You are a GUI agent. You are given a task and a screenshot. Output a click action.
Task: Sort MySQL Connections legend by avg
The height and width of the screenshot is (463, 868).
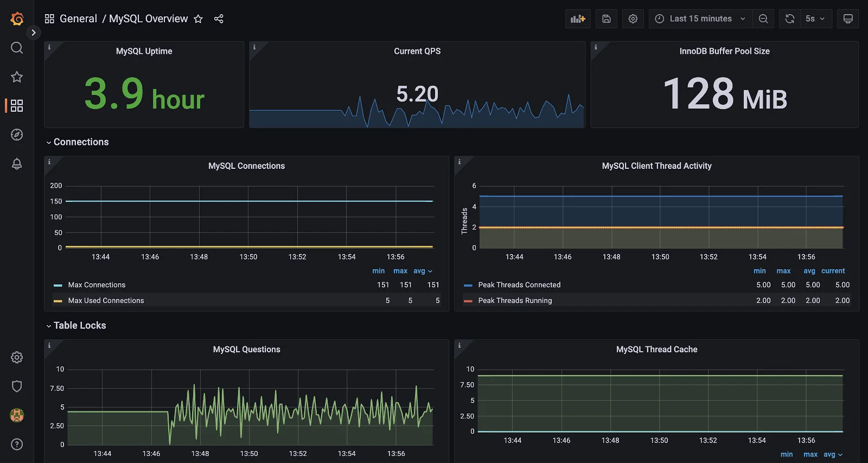pyautogui.click(x=419, y=271)
